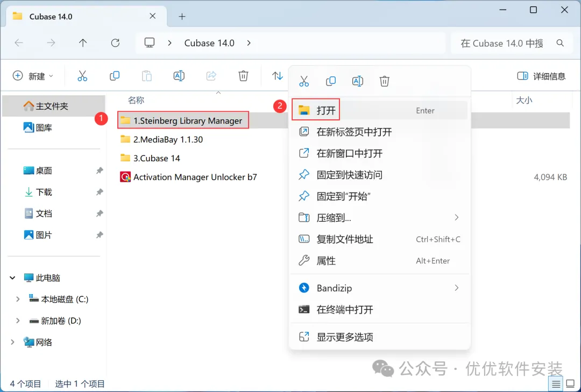The width and height of the screenshot is (581, 392).
Task: Expand the 网络 tree node
Action: (x=12, y=342)
